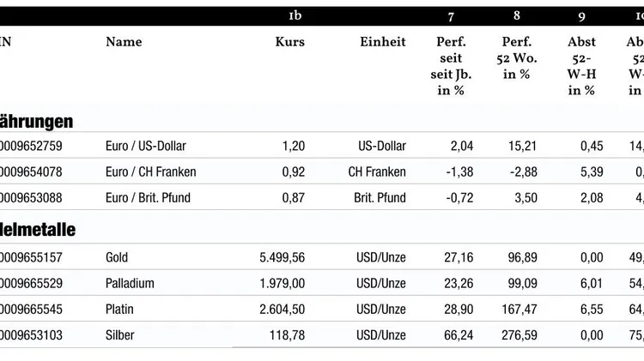The height and width of the screenshot is (361, 644).
Task: Click the Währungen section heading
Action: coord(36,121)
